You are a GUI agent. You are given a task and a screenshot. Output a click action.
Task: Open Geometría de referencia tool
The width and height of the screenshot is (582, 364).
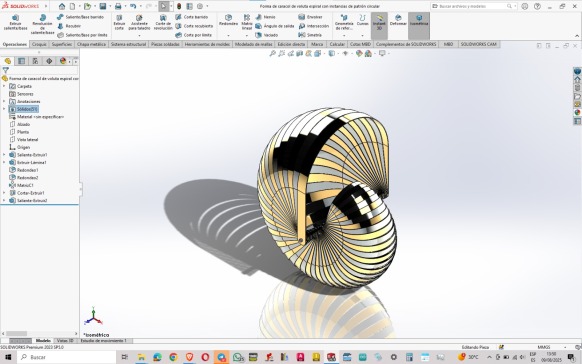tap(344, 22)
